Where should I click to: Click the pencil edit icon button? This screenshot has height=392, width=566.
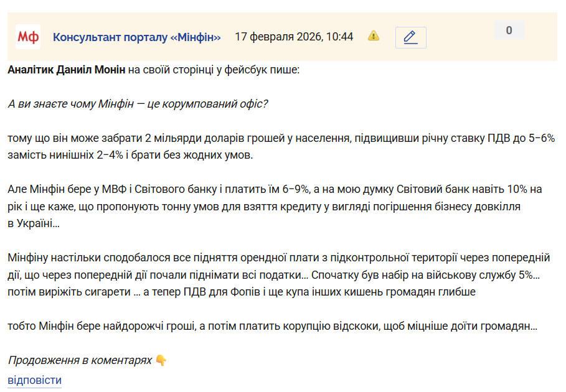point(410,37)
